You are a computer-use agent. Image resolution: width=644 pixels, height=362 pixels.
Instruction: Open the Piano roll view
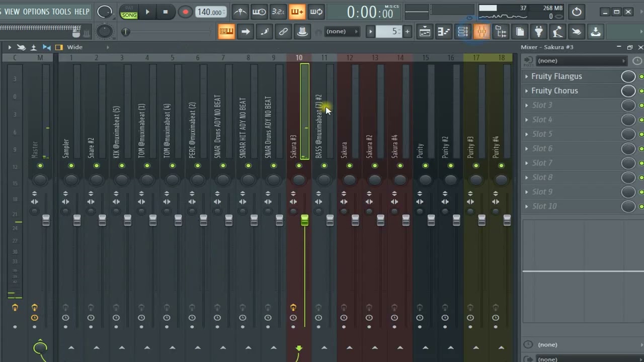(x=444, y=32)
